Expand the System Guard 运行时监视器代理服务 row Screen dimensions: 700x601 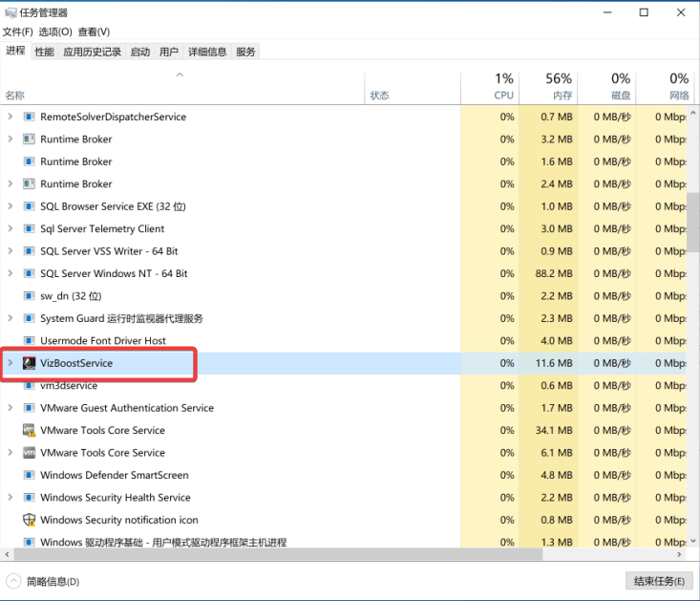[x=10, y=318]
